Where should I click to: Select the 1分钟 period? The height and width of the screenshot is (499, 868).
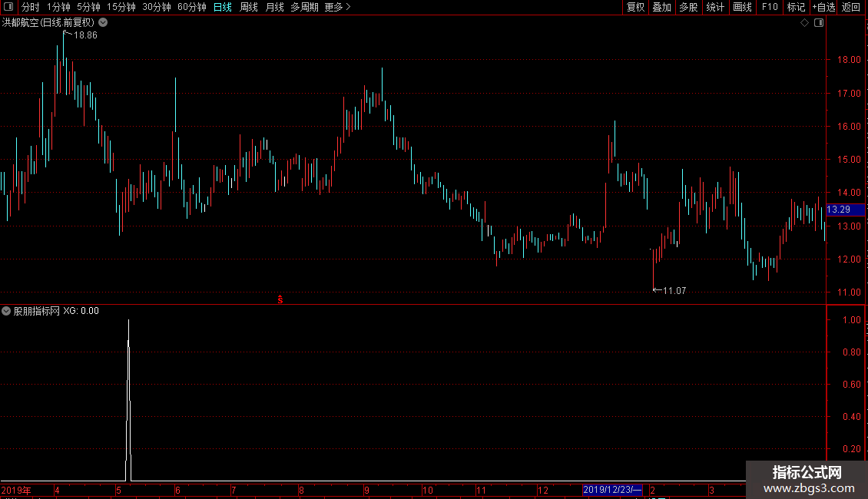pos(58,7)
